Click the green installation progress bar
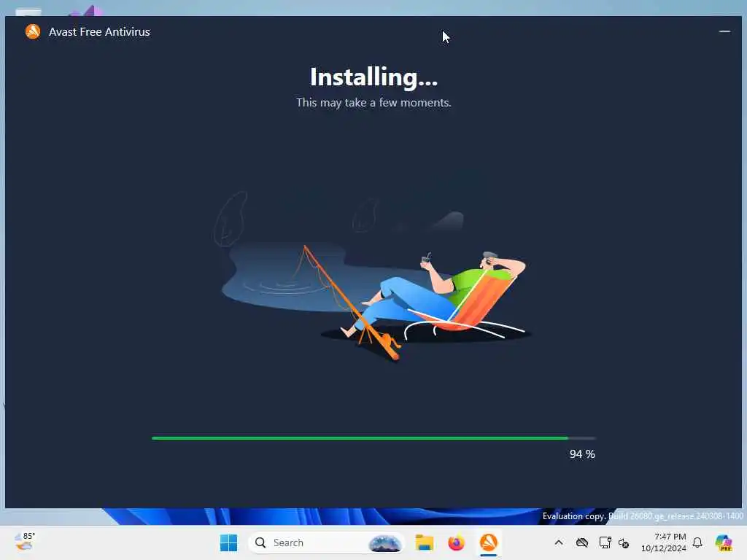 [373, 438]
